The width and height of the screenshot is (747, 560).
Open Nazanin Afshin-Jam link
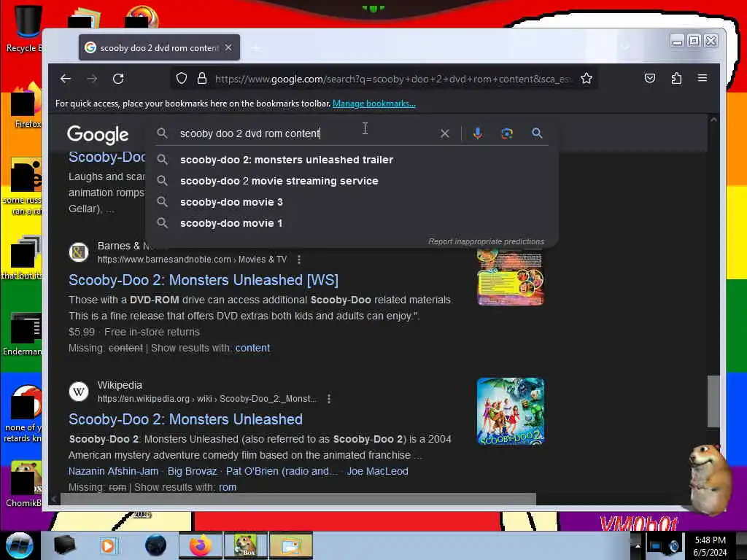click(x=113, y=471)
